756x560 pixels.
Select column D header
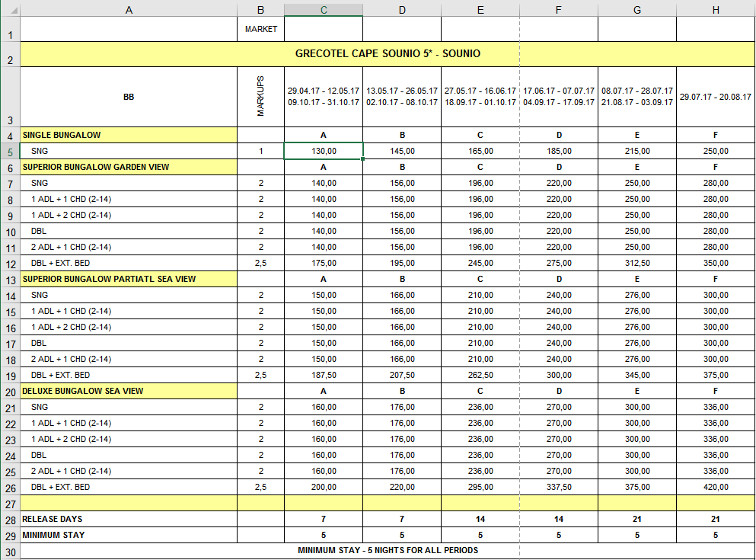[402, 10]
